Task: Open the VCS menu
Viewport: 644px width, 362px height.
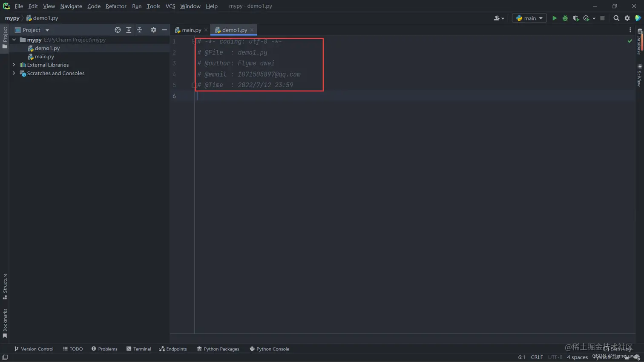Action: click(170, 6)
